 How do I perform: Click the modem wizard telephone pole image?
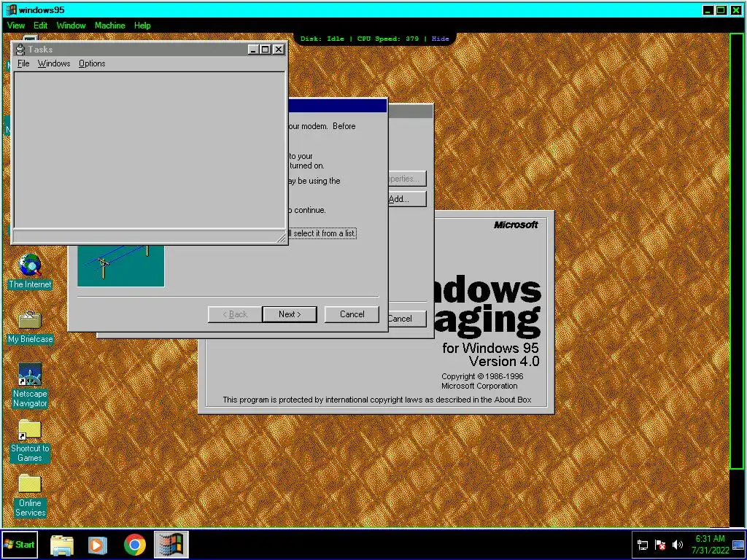point(121,265)
